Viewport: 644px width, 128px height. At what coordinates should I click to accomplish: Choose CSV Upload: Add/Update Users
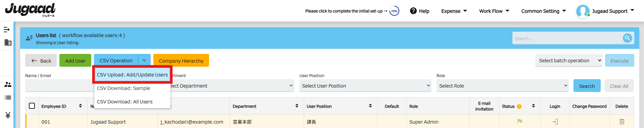132,75
